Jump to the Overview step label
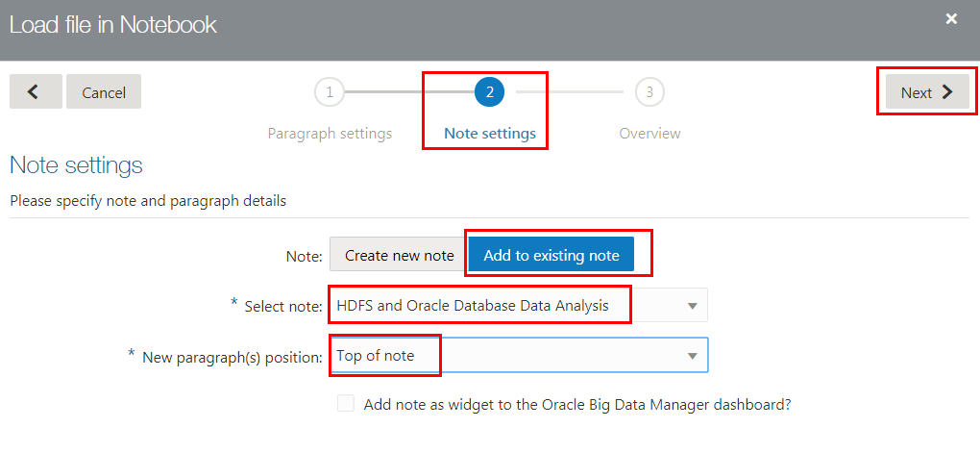Viewport: 980px width, 453px height. pyautogui.click(x=649, y=134)
